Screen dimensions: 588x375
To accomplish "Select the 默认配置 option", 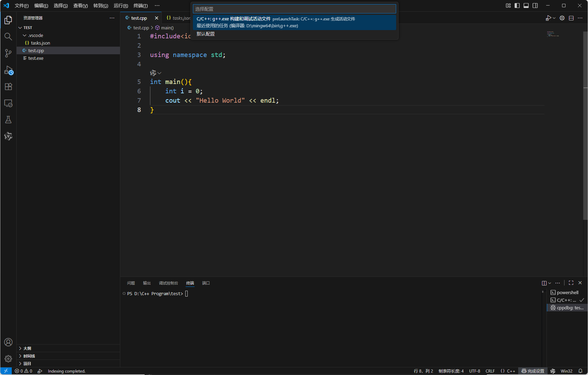I will (x=206, y=34).
